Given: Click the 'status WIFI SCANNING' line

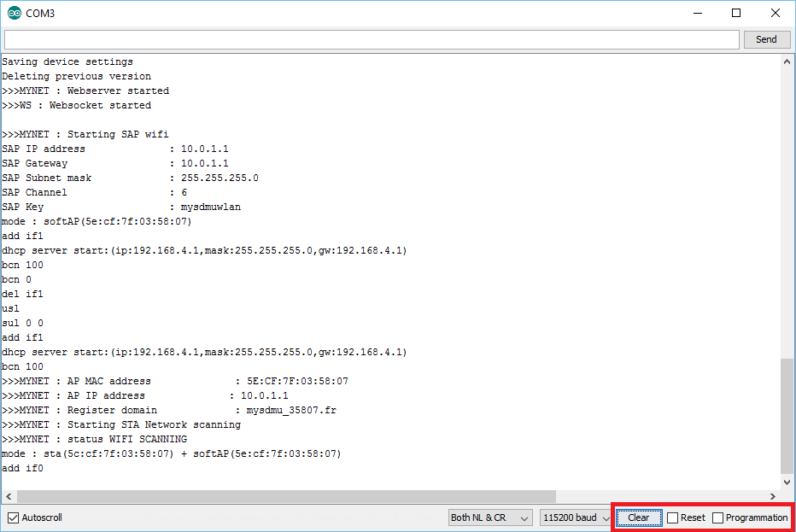Looking at the screenshot, I should coord(95,440).
